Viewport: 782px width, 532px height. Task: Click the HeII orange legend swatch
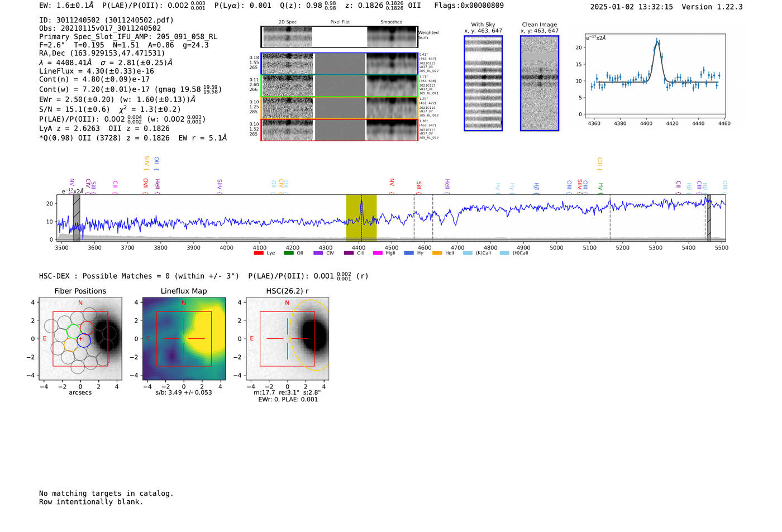(x=437, y=253)
